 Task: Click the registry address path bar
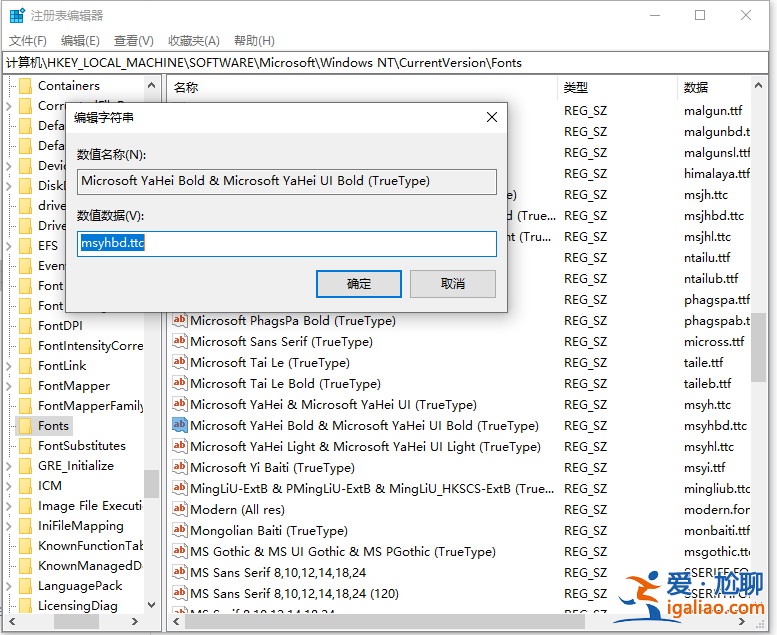tap(385, 63)
